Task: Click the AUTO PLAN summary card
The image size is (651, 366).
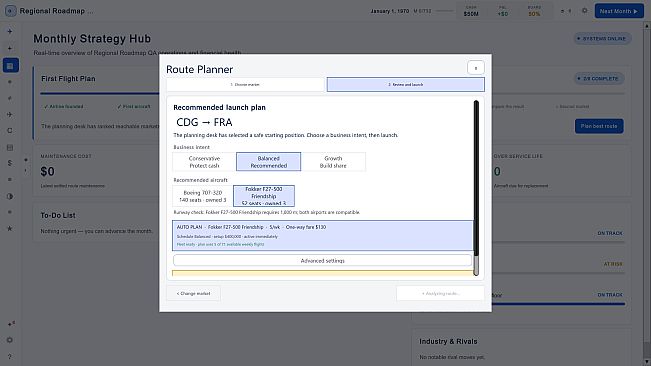Action: pos(323,236)
